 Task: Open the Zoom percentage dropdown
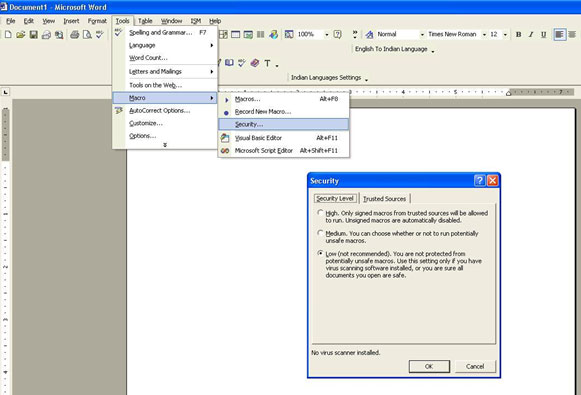point(326,34)
